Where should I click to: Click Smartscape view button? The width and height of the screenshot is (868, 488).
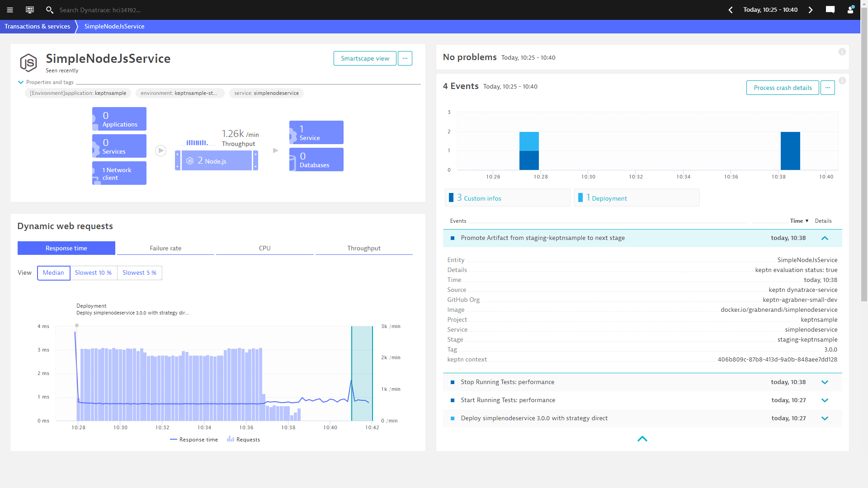point(365,58)
